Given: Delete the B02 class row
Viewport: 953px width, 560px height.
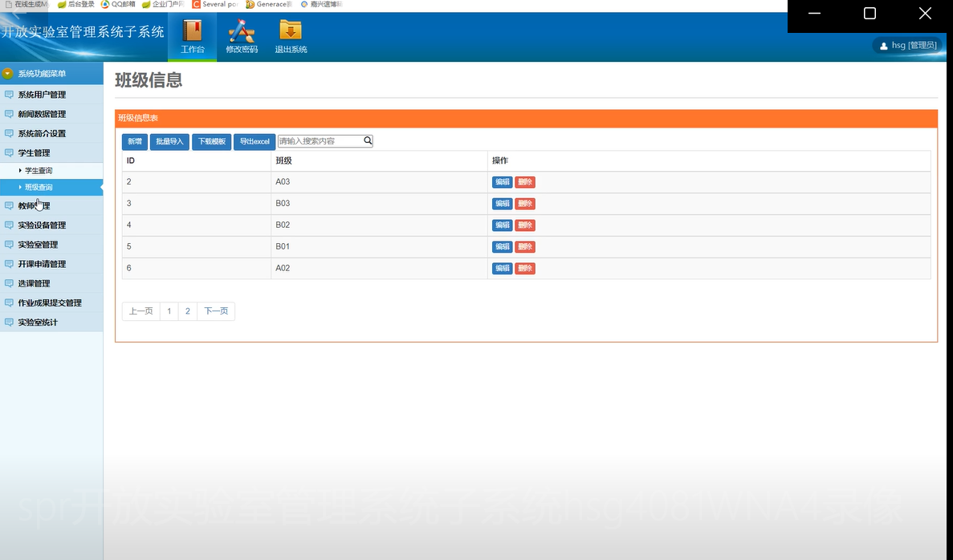Looking at the screenshot, I should click(x=525, y=225).
